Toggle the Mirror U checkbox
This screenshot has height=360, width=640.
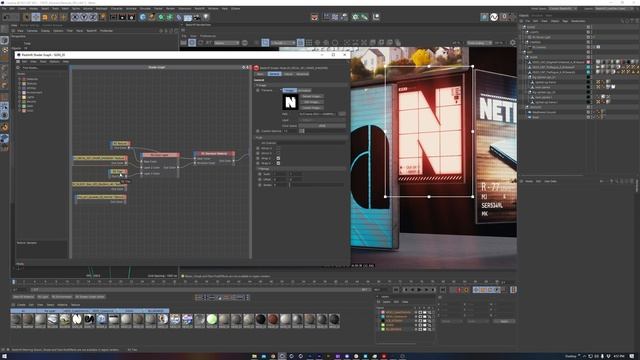(278, 148)
